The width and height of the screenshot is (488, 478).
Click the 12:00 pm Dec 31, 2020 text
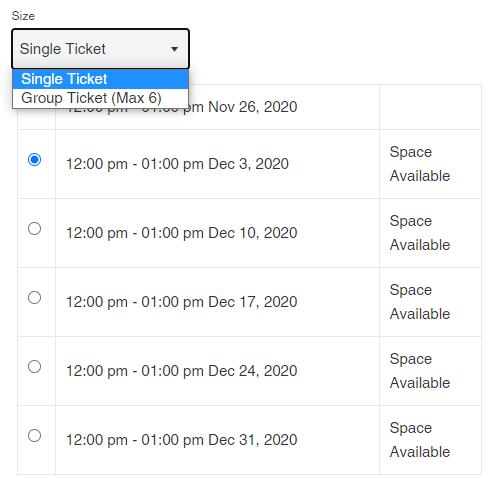coord(182,440)
